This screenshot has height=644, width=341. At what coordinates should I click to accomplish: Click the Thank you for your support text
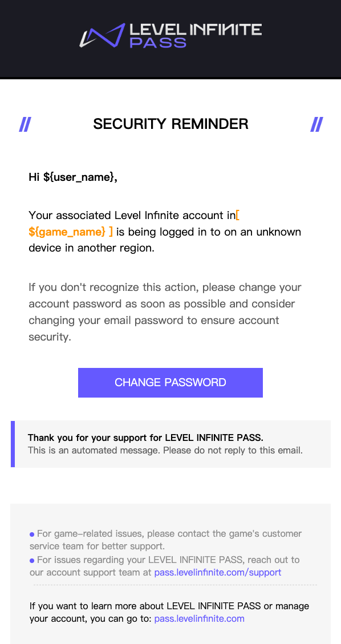[145, 438]
